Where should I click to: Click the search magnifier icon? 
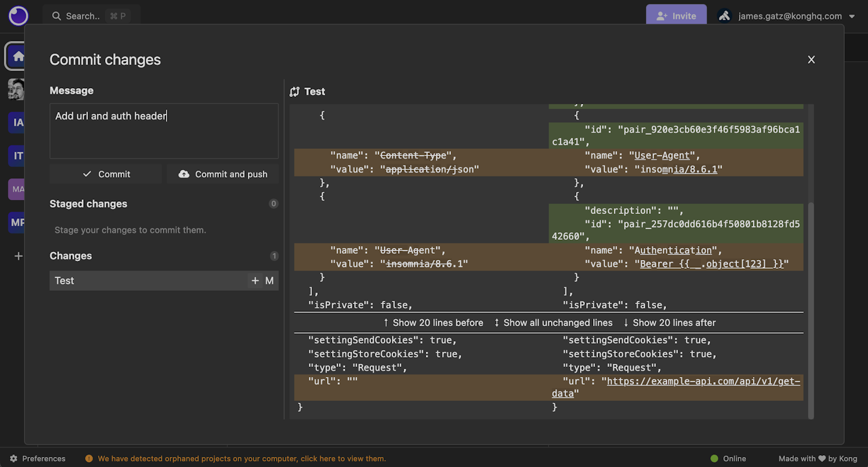tap(56, 16)
